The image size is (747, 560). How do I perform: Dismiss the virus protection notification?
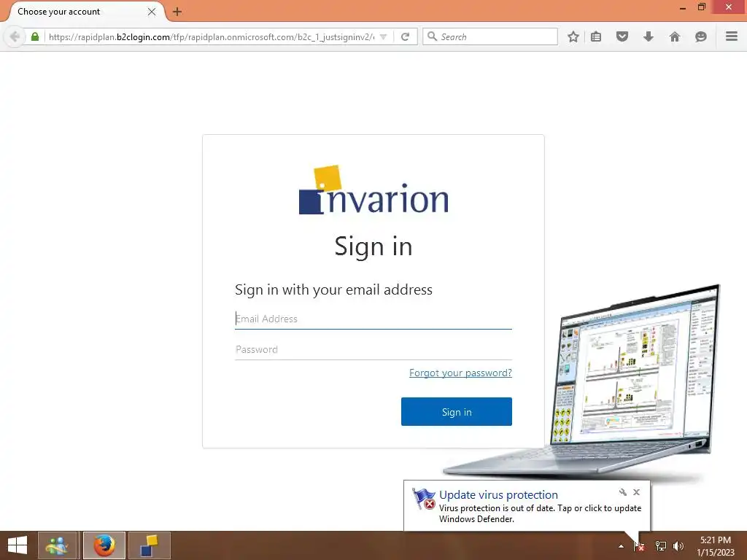[636, 492]
